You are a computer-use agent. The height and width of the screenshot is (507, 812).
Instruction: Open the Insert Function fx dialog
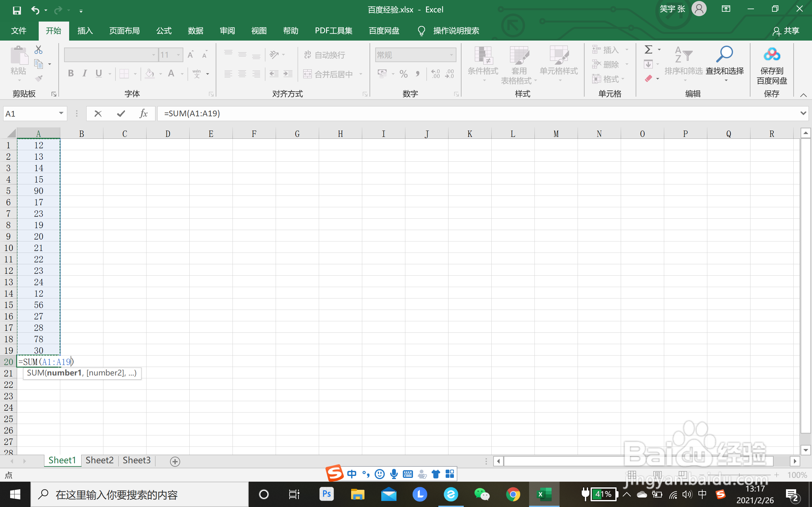coord(144,114)
